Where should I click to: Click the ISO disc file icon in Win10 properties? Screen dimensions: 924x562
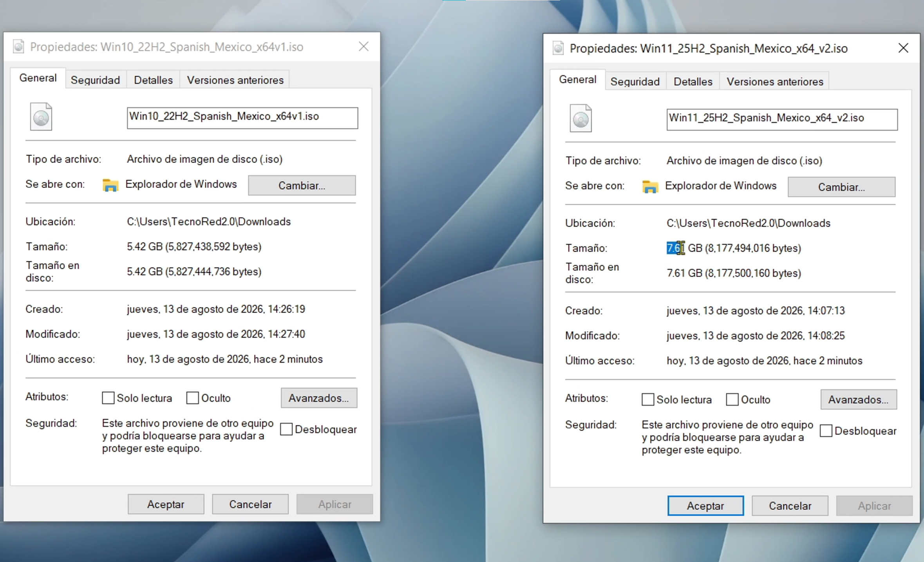[x=41, y=116]
